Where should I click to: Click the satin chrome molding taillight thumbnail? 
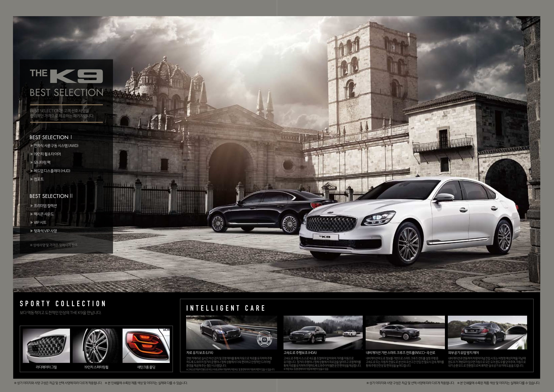[x=146, y=346]
